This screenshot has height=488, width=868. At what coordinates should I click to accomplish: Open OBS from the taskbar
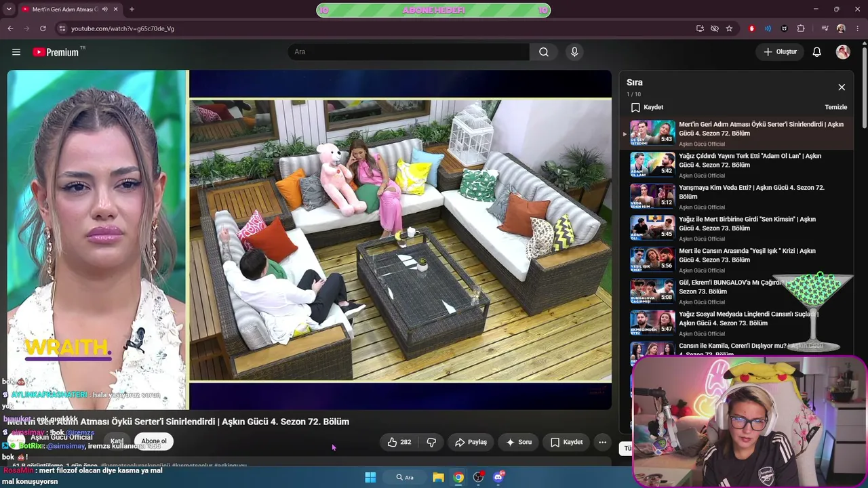click(478, 477)
